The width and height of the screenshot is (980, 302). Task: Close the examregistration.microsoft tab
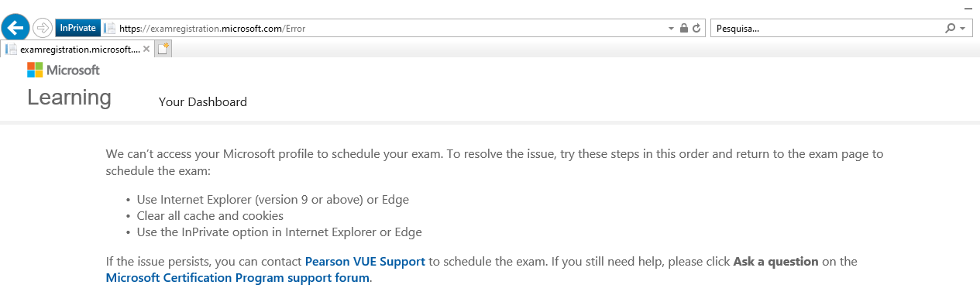coord(147,49)
